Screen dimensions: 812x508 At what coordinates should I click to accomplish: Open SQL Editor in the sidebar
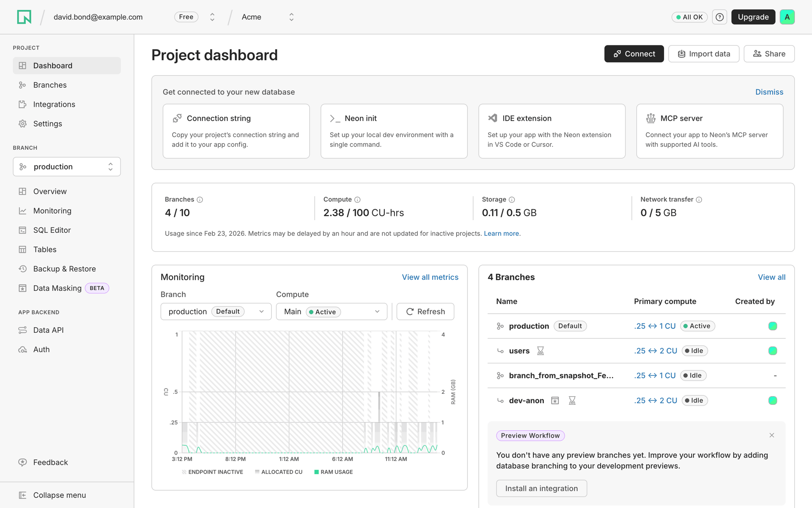(67, 230)
